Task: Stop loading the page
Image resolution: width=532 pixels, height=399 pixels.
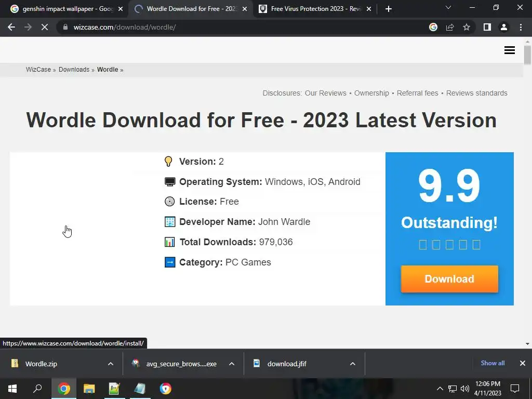Action: tap(45, 27)
